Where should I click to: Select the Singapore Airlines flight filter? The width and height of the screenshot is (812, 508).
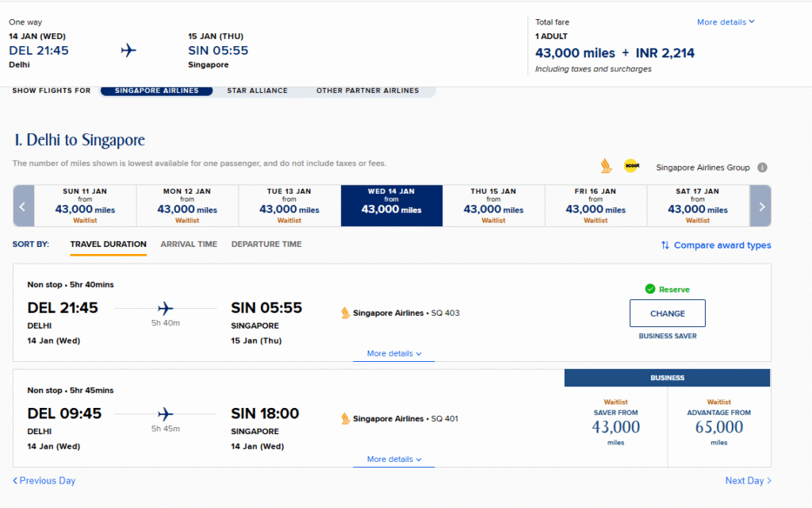(x=156, y=90)
